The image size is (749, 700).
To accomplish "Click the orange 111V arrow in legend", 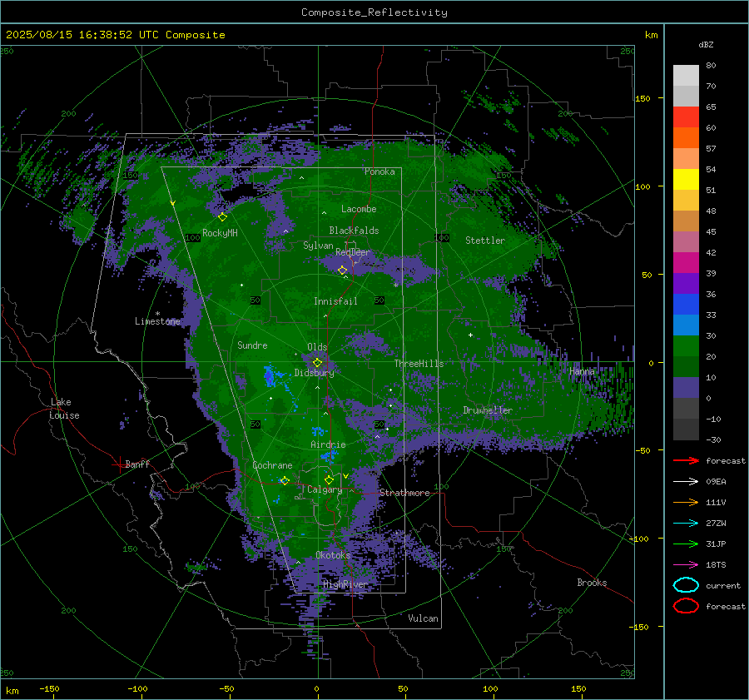I will pos(686,502).
